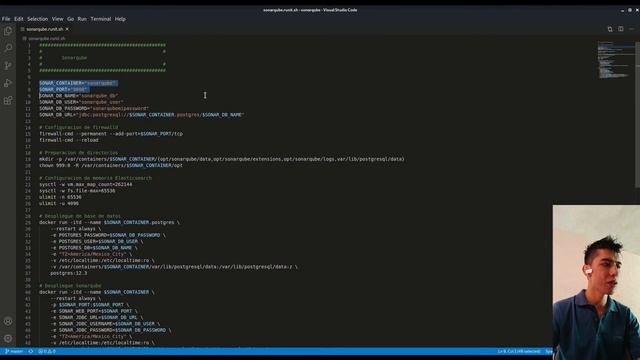This screenshot has width=640, height=360.
Task: Click the POSTGRES_USER environment line
Action: pos(97,242)
